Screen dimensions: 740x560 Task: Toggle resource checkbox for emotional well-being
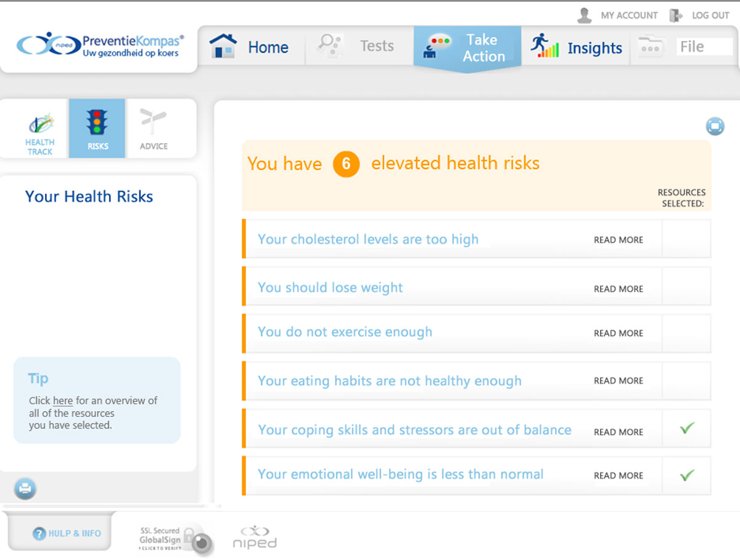click(x=686, y=475)
